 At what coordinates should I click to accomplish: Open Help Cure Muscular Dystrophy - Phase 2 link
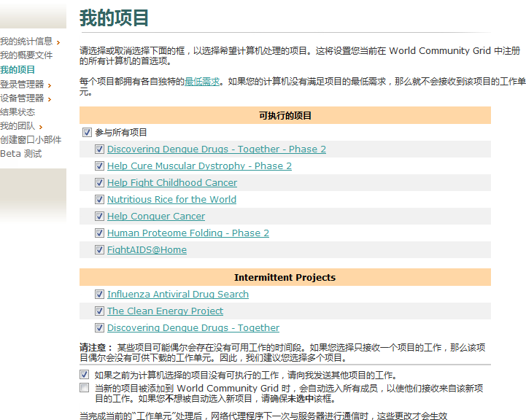pyautogui.click(x=199, y=166)
